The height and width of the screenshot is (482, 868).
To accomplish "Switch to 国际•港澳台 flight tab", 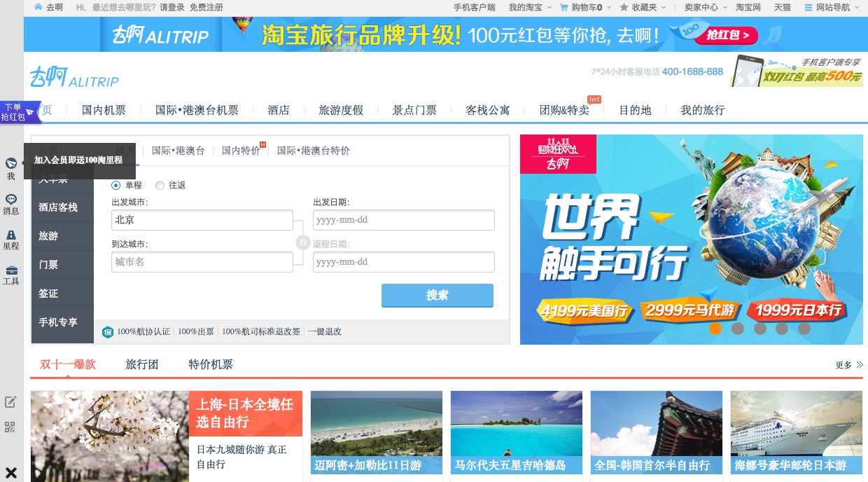I will click(178, 151).
